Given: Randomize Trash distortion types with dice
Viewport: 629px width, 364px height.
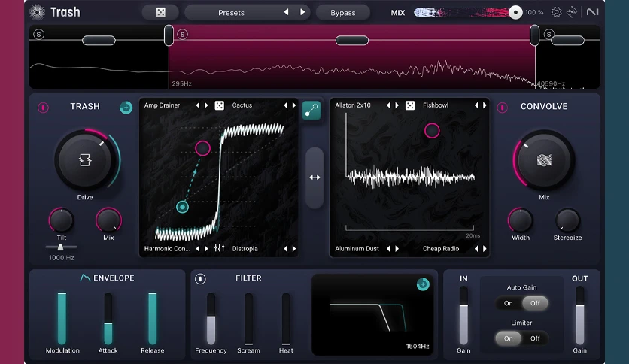Looking at the screenshot, I should pos(220,105).
